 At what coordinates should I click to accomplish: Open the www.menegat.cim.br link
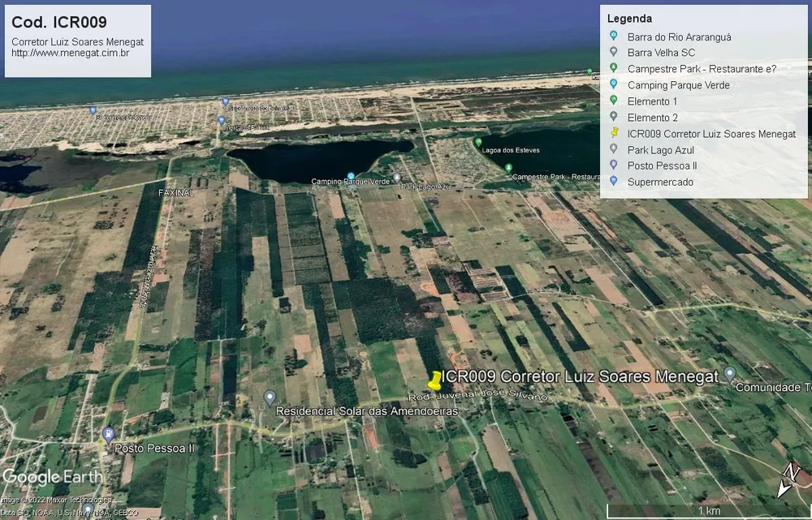(71, 54)
